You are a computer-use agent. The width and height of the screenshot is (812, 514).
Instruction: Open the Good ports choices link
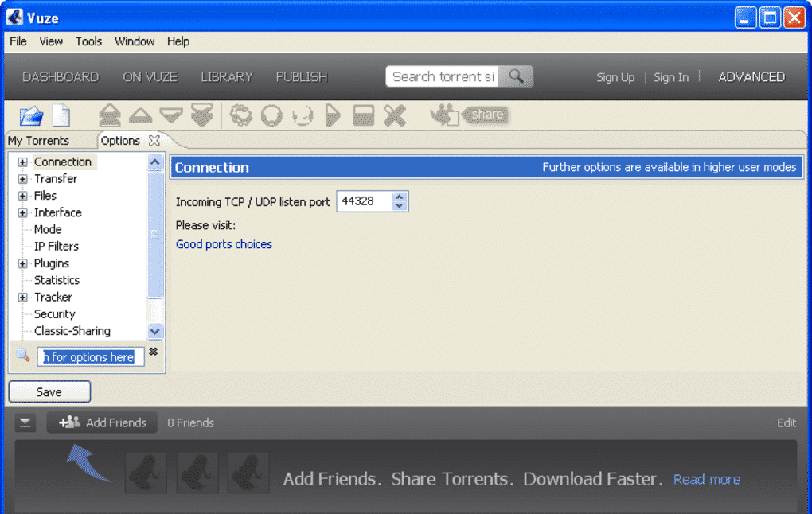(x=224, y=244)
